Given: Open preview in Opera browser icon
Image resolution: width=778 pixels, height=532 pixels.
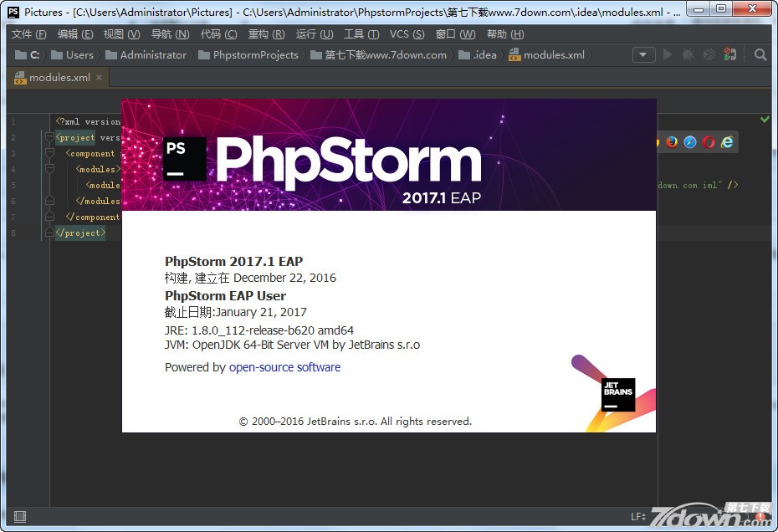Looking at the screenshot, I should pos(709,142).
